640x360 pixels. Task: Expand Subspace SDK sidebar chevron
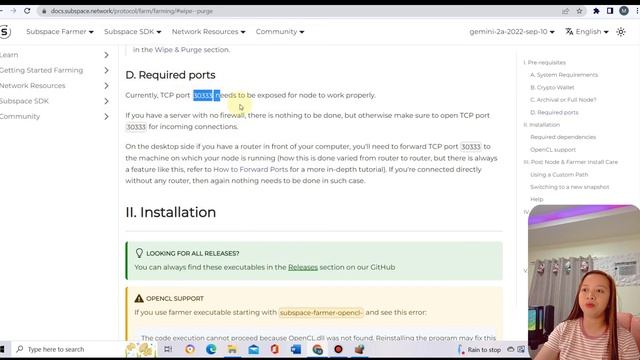[106, 101]
